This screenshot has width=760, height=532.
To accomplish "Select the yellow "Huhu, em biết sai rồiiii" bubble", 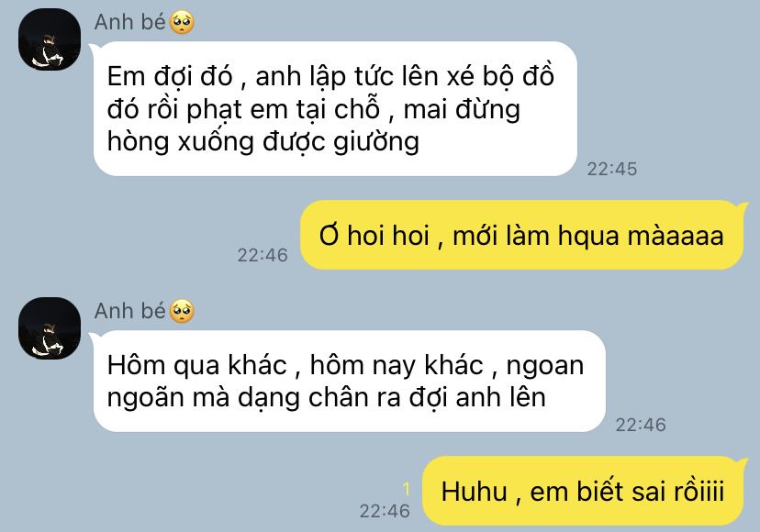I will [585, 491].
